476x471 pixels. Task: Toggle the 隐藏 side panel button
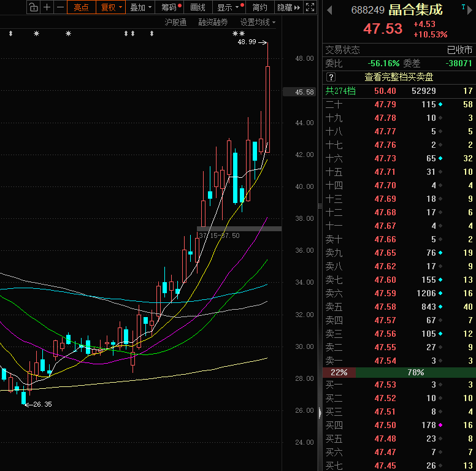[289, 7]
